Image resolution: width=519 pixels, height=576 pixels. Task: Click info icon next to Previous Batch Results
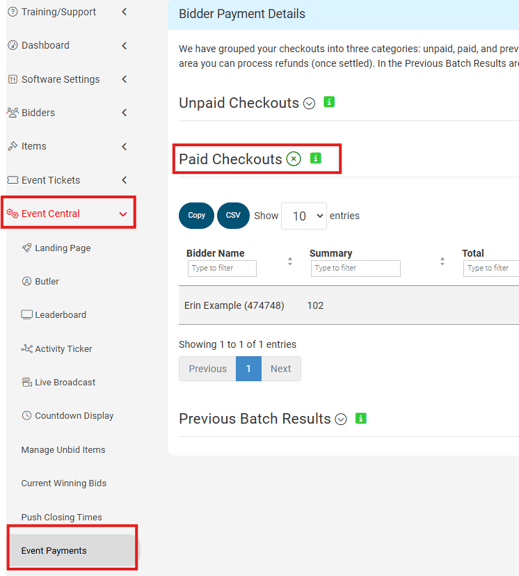click(x=361, y=418)
